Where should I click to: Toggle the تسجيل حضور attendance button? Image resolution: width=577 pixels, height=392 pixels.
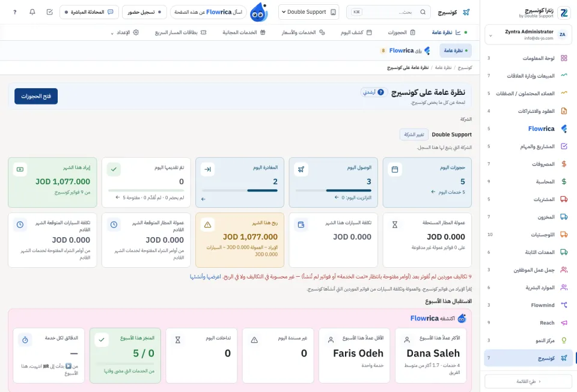tap(144, 12)
